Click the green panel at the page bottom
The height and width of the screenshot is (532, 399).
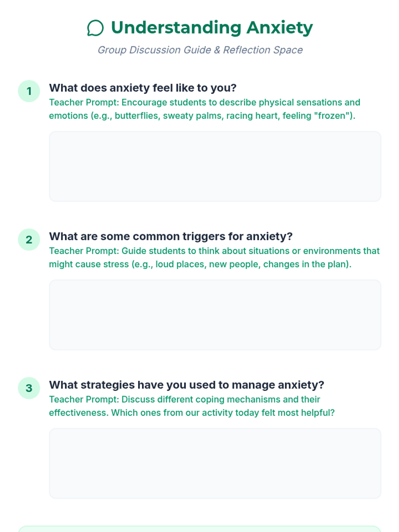tap(199, 529)
